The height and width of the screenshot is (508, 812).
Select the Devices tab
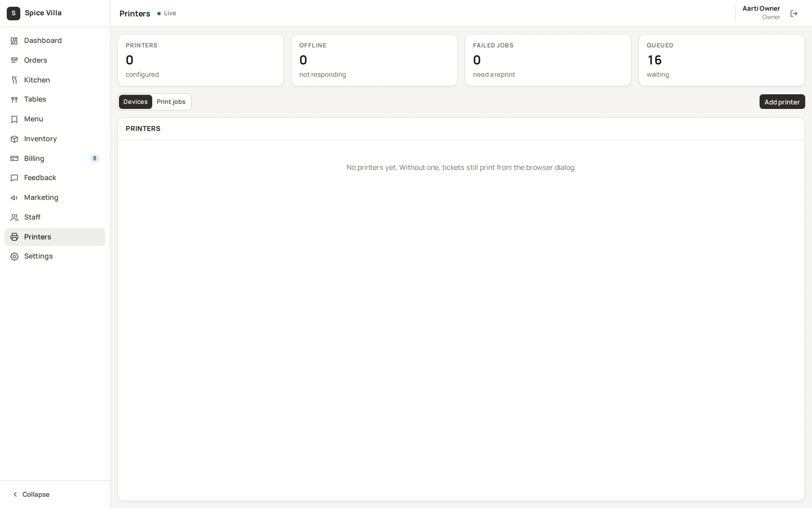pos(135,102)
